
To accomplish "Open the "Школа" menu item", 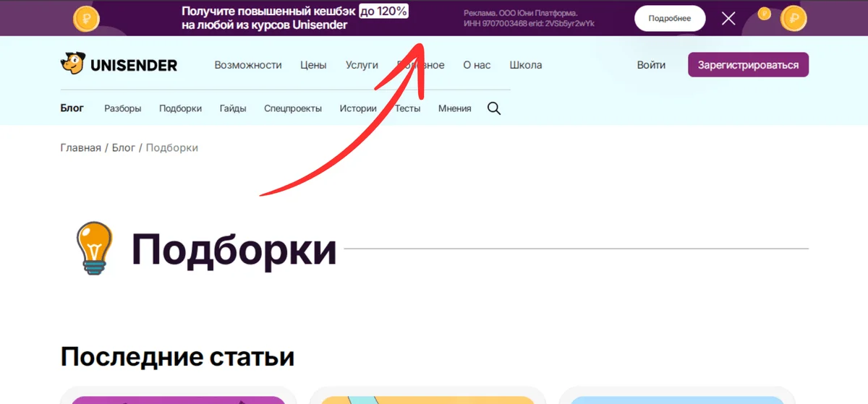I will click(x=526, y=65).
